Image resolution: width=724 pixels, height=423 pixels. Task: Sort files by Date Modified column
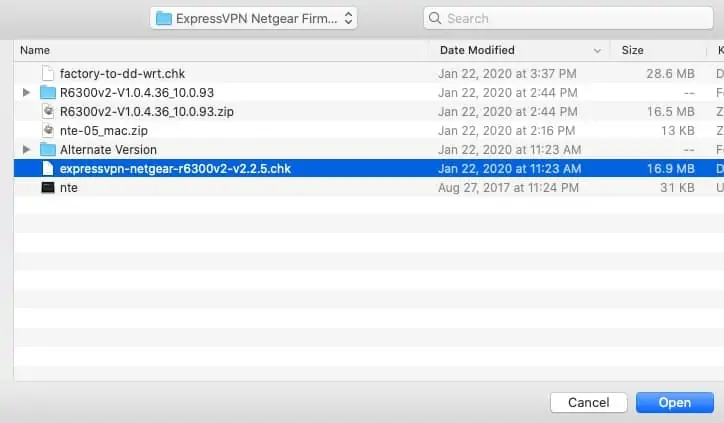point(477,50)
